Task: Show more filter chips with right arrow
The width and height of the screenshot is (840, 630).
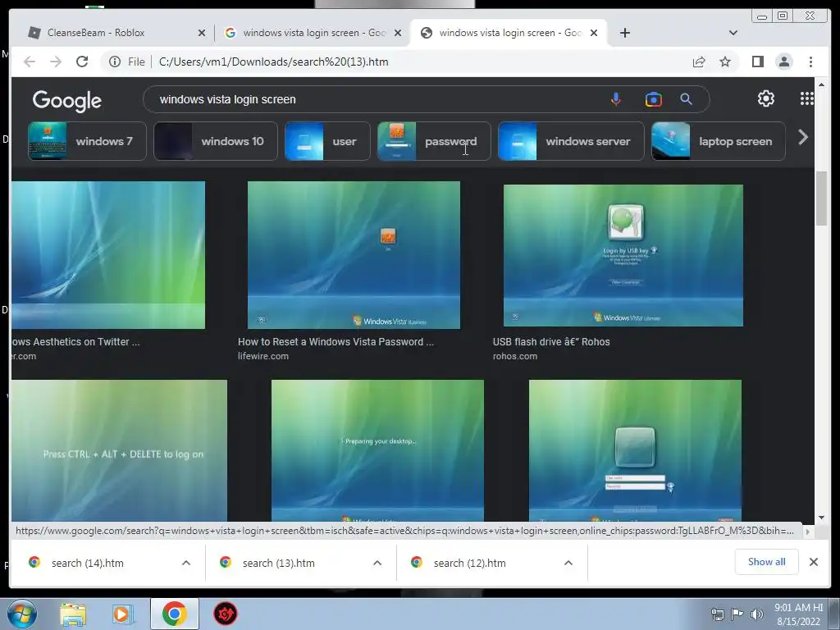Action: 802,138
